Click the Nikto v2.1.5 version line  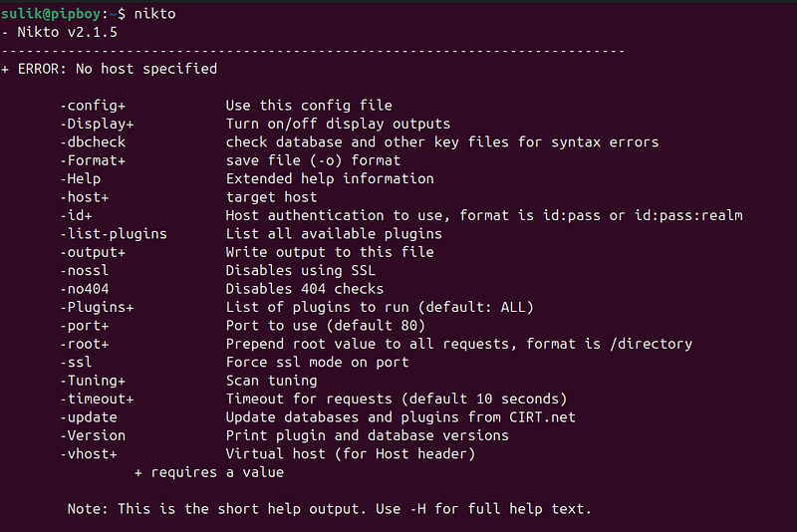[x=60, y=32]
